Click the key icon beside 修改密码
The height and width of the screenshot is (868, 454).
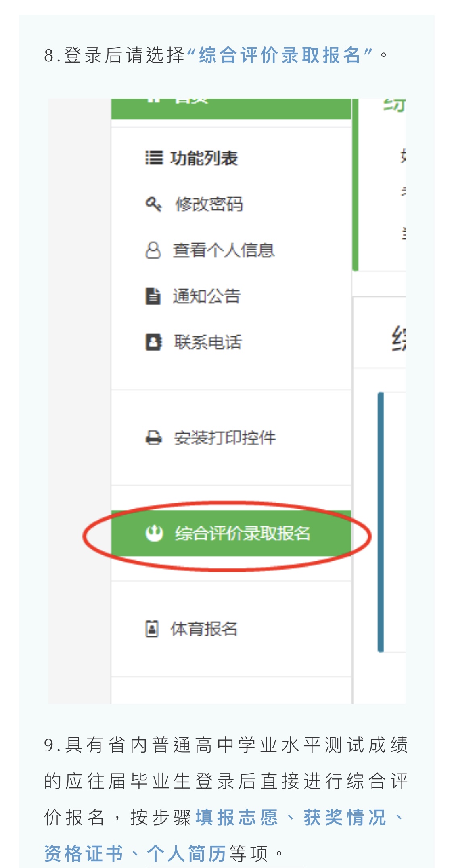[154, 204]
